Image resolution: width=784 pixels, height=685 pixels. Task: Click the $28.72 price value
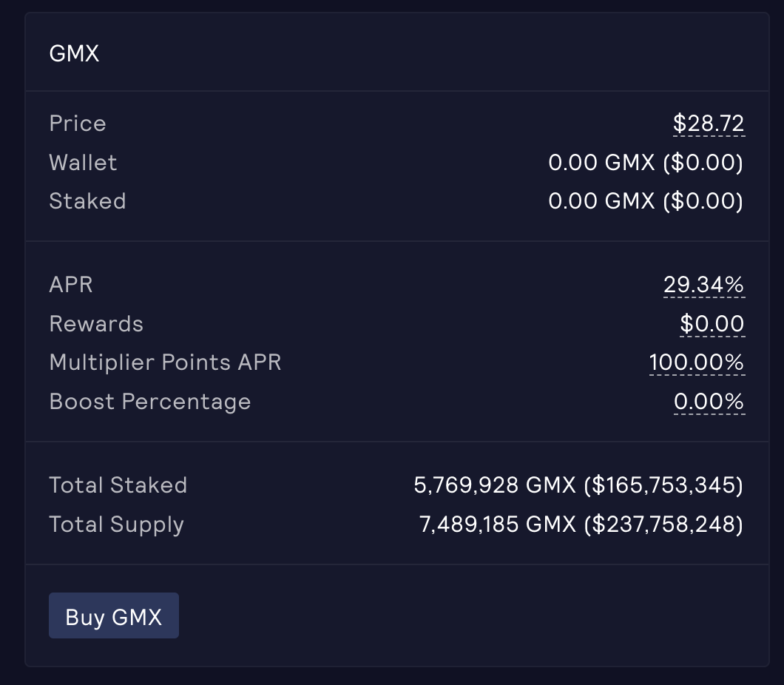708,124
